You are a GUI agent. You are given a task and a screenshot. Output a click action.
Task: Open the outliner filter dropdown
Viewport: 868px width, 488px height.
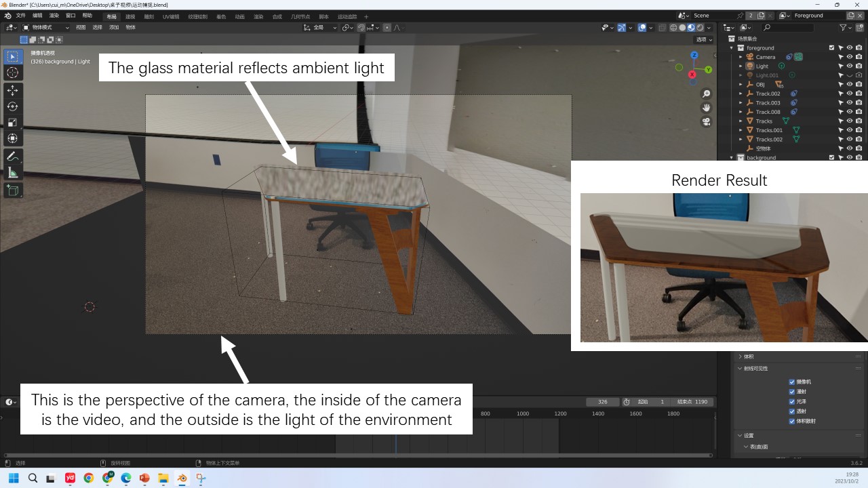[845, 28]
